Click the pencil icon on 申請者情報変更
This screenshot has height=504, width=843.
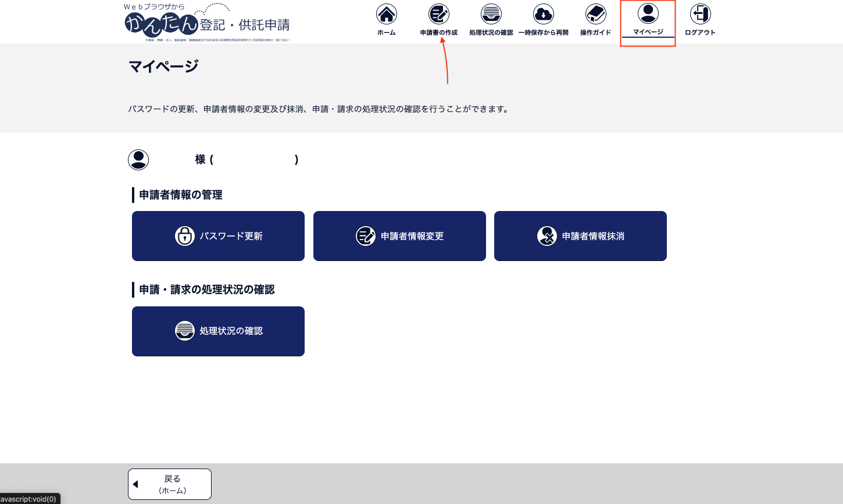(366, 236)
